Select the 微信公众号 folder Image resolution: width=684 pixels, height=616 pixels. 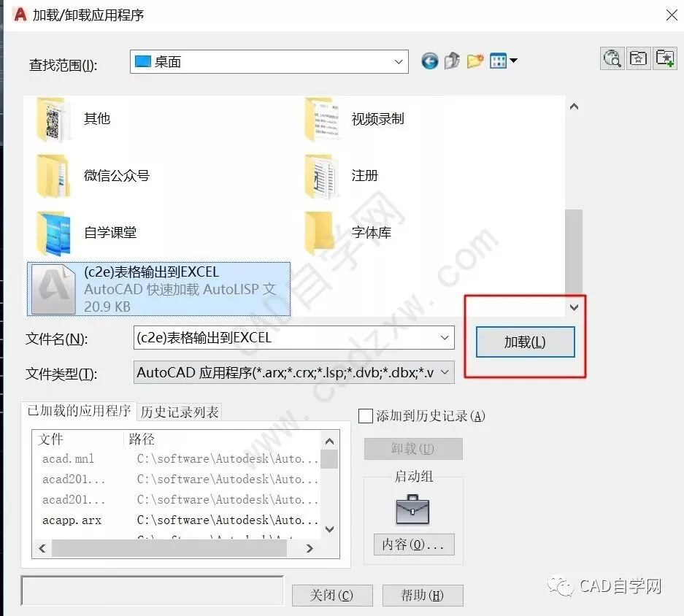pyautogui.click(x=93, y=176)
